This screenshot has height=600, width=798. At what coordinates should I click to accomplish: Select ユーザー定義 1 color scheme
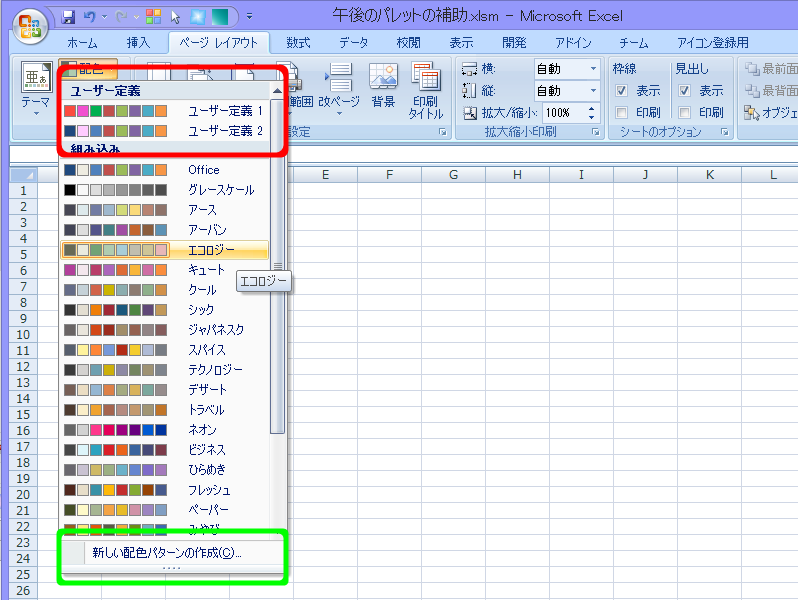coord(164,111)
